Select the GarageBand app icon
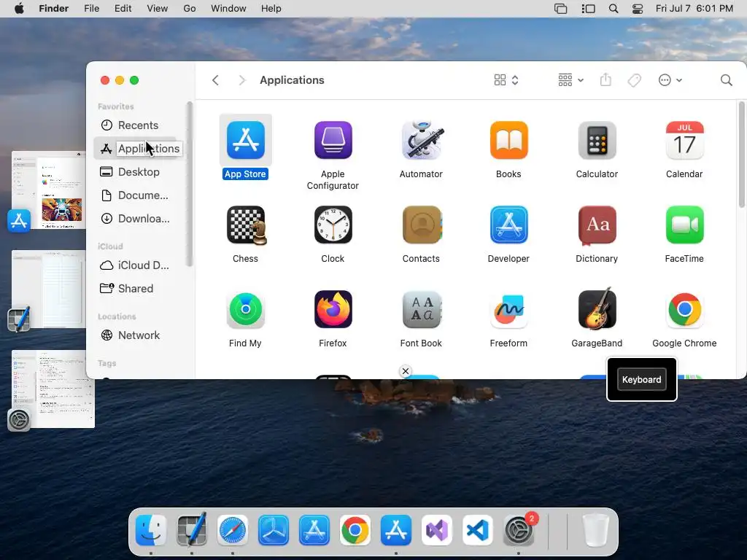 [x=597, y=308]
